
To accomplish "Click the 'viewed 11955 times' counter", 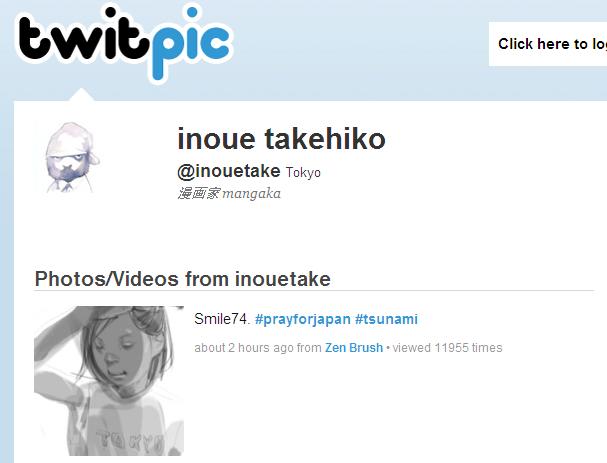I will pos(448,348).
